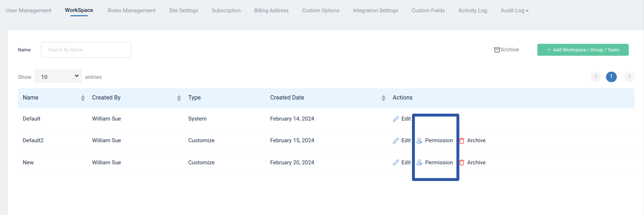This screenshot has height=215, width=644.
Task: Click the Created Date column header
Action: pyautogui.click(x=287, y=98)
